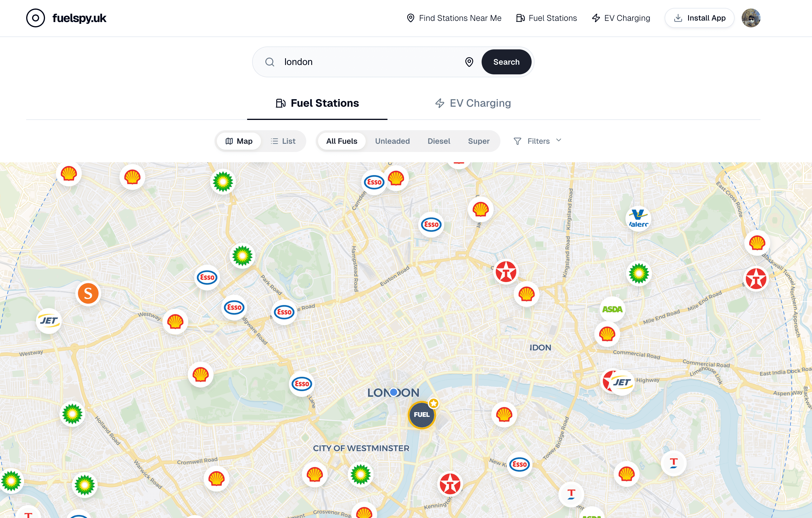
Task: Click the current location pin in search box
Action: [x=469, y=62]
